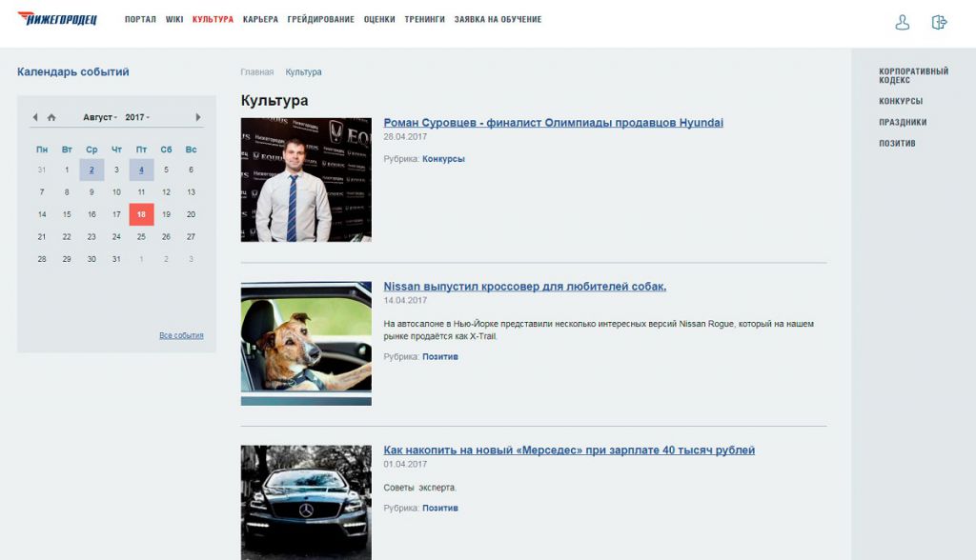Click the dog in car thumbnail
The image size is (976, 560).
click(x=306, y=343)
